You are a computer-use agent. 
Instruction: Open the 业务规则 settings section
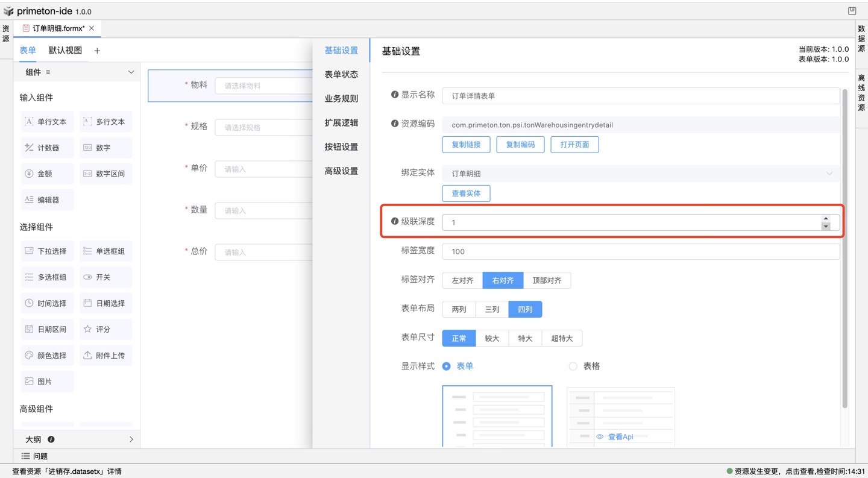click(x=341, y=98)
